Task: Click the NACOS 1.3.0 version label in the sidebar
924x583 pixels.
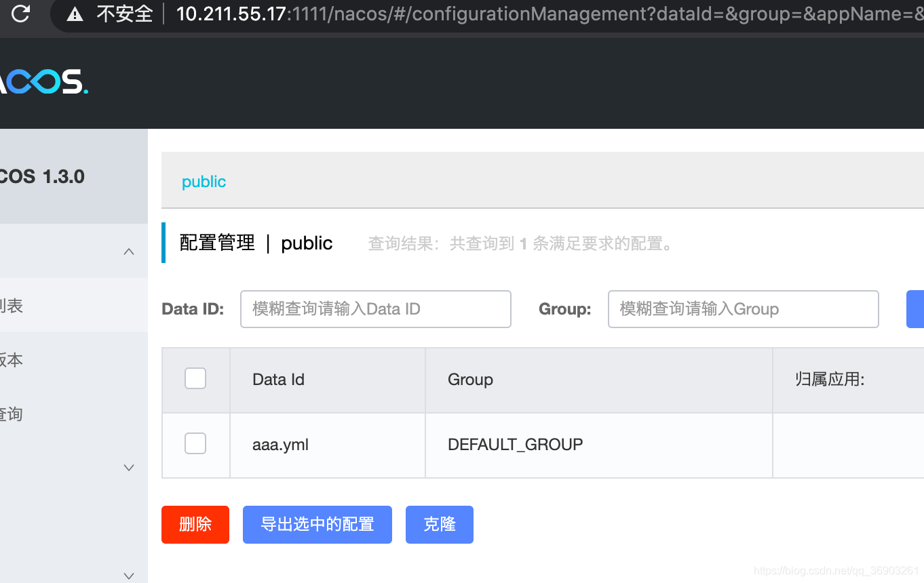Action: coord(42,177)
